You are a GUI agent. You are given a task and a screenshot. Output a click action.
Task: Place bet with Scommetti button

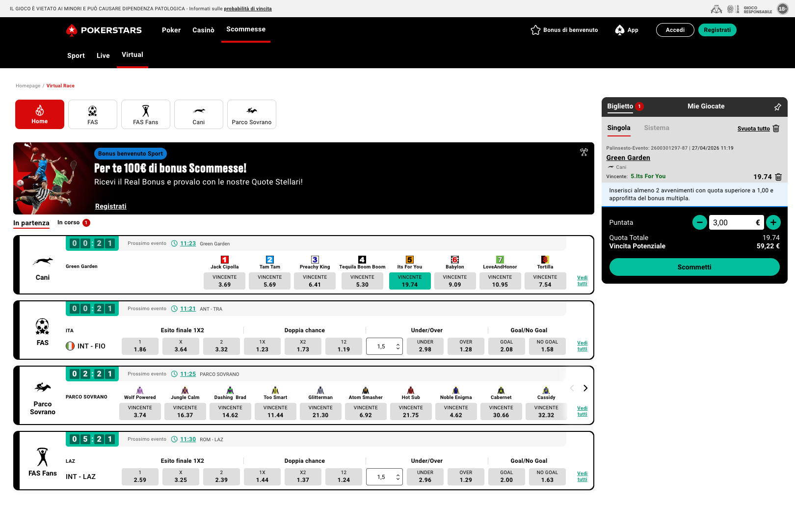(x=694, y=267)
